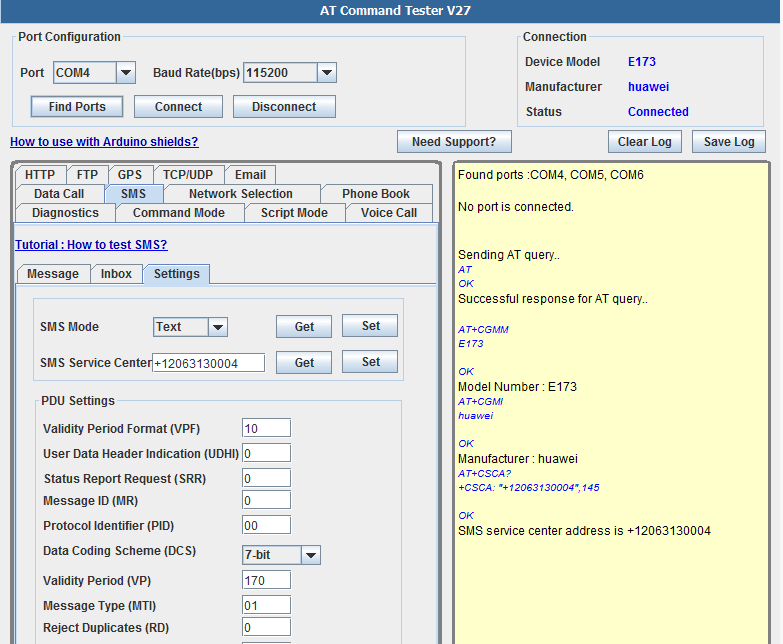The image size is (783, 644).
Task: Click the Need Support? button
Action: click(454, 142)
